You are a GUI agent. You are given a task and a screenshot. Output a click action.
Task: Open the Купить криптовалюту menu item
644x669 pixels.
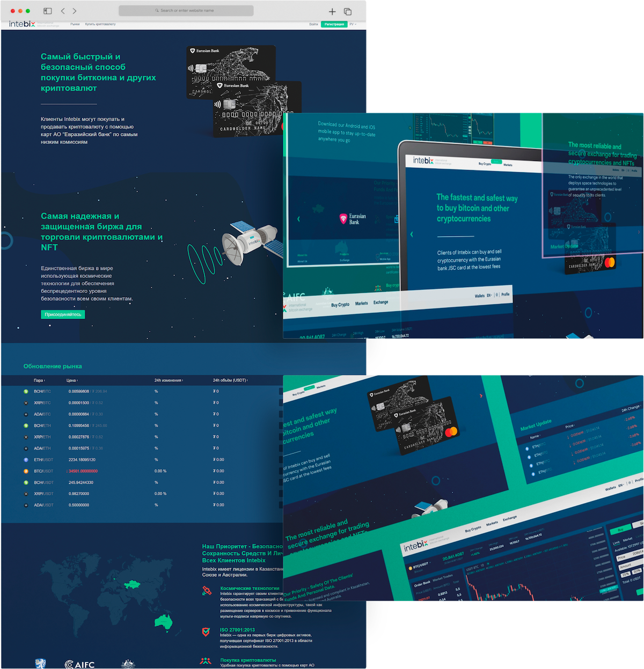coord(100,24)
